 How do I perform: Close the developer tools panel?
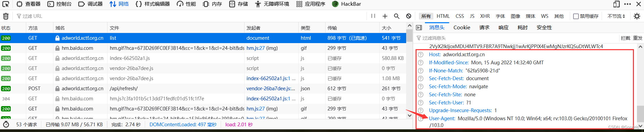point(639,4)
